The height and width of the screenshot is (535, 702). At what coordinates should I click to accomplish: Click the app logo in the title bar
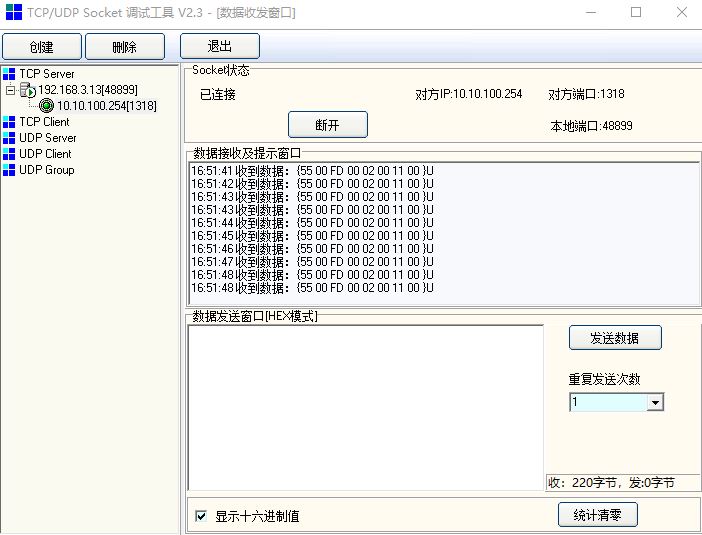click(13, 12)
